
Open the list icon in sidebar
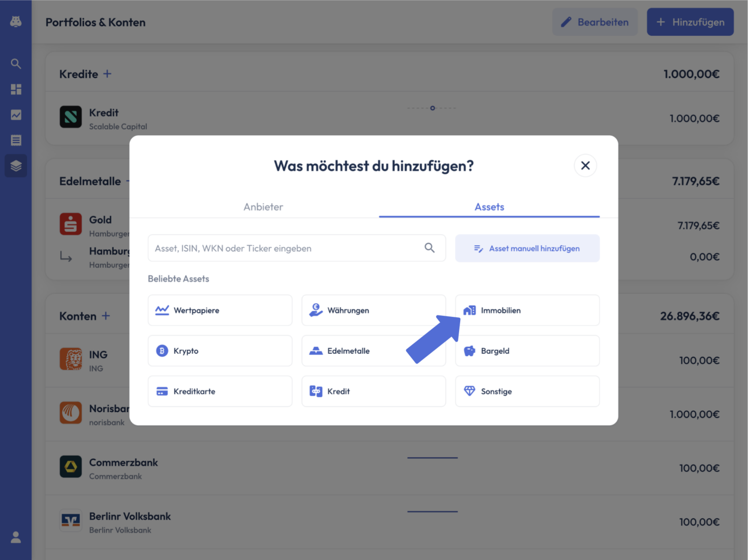tap(16, 140)
